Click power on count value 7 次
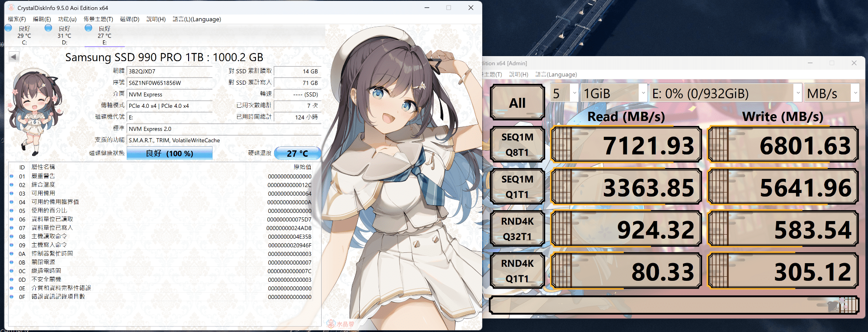 point(297,106)
